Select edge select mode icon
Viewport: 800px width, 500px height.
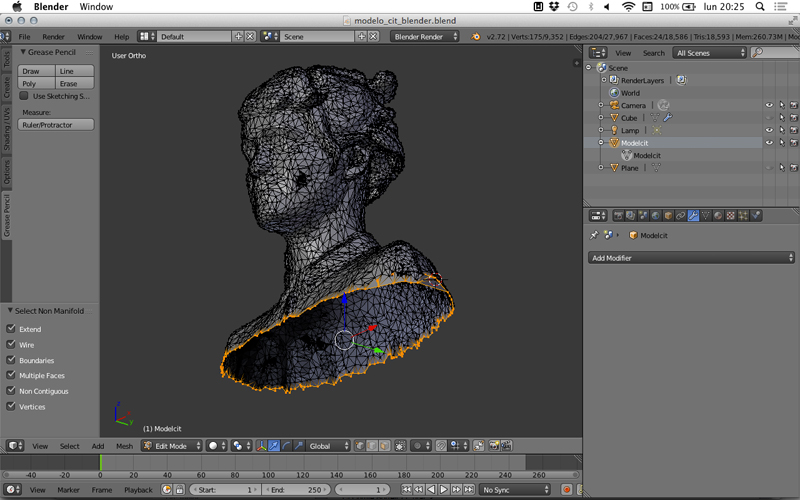(x=372, y=446)
